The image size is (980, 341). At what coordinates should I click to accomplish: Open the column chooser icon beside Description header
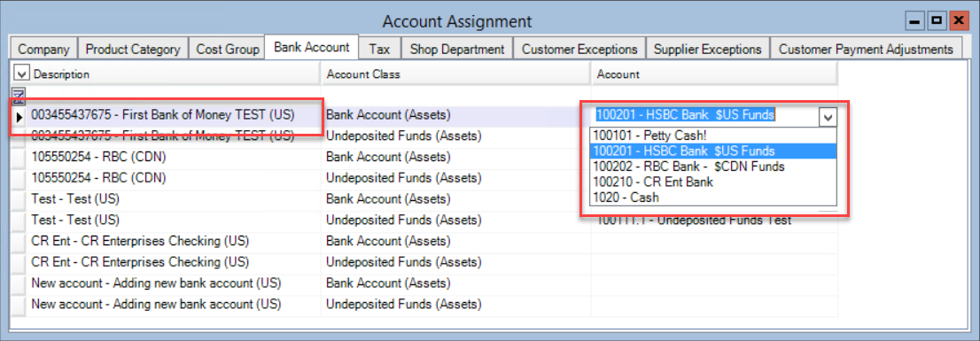click(21, 74)
